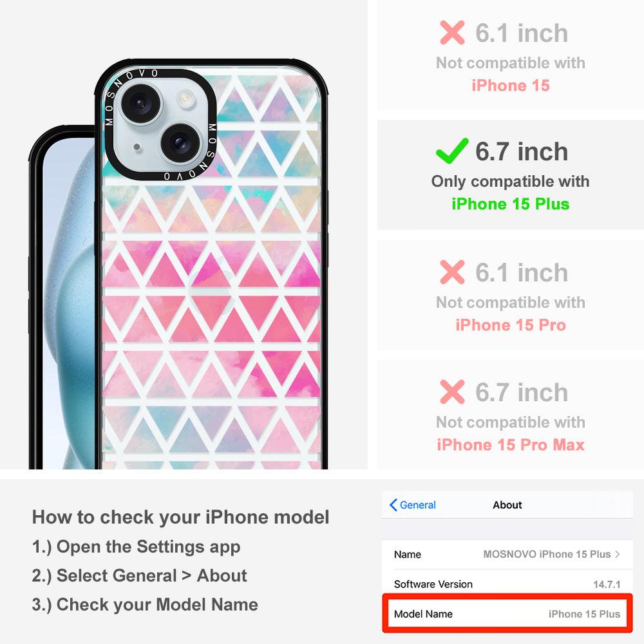Click the lower camera lens on the case
The image size is (644, 644).
(180, 144)
